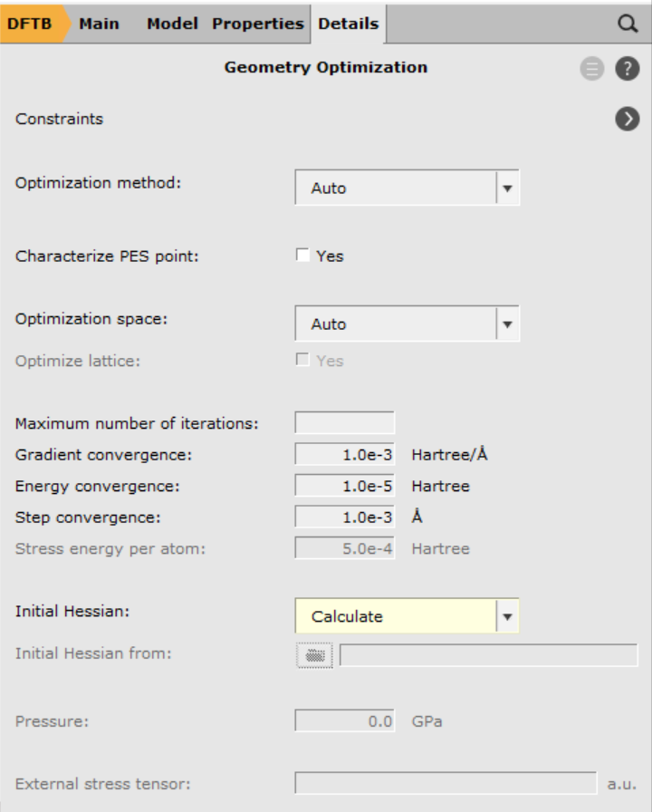Click the Energy convergence value field
The image size is (652, 812).
(x=345, y=486)
